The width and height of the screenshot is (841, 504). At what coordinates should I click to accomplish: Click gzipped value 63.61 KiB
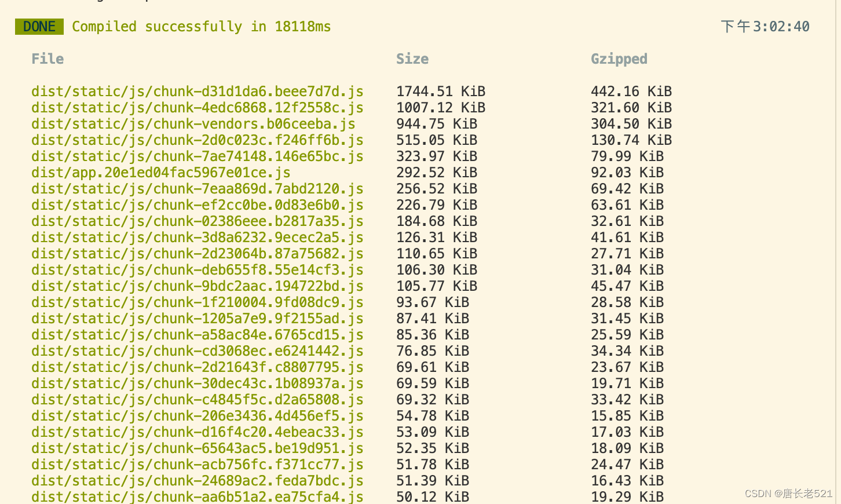pos(627,205)
